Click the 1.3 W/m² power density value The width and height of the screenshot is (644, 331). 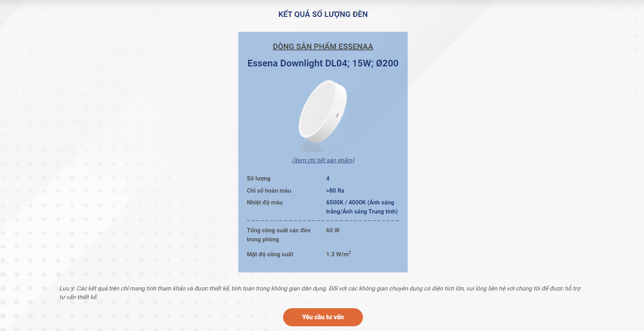click(x=338, y=254)
